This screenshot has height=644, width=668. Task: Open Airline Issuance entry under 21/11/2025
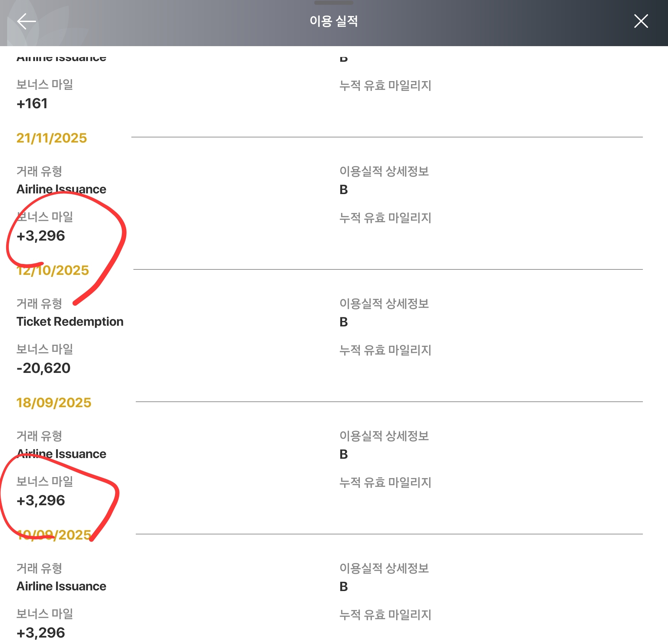pyautogui.click(x=61, y=189)
